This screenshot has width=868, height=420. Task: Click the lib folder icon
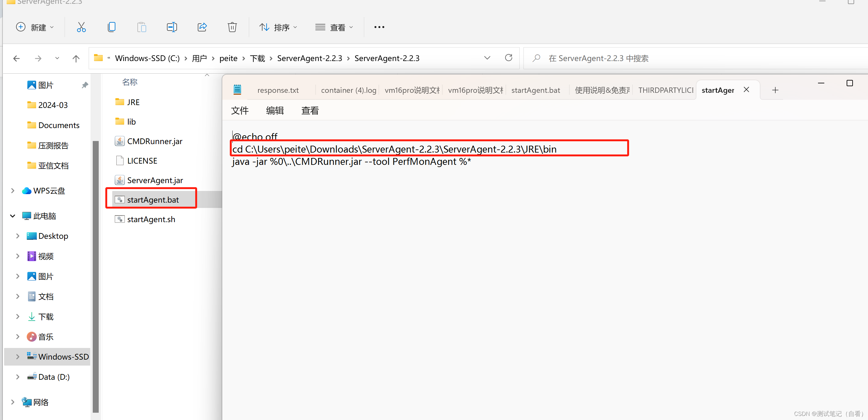(119, 121)
